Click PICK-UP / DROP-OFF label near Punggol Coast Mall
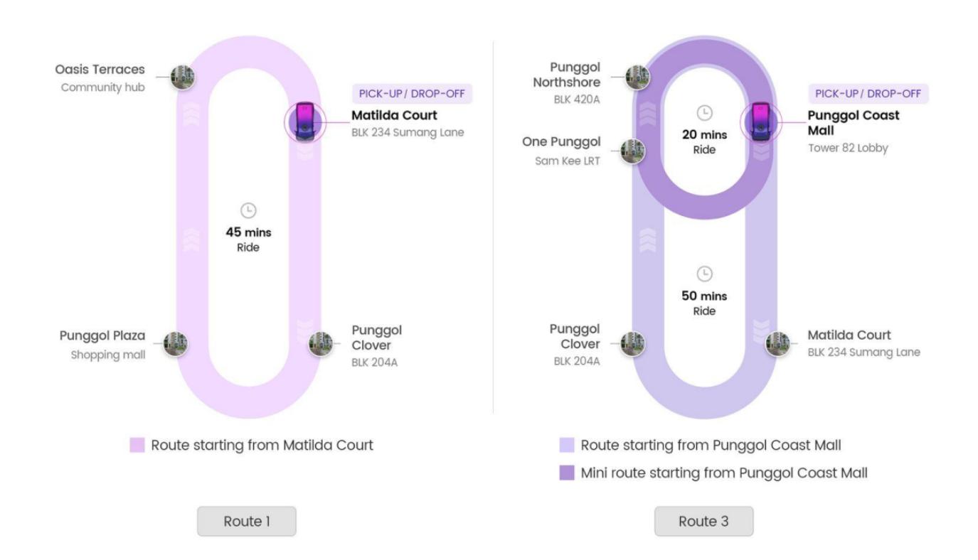 click(868, 95)
